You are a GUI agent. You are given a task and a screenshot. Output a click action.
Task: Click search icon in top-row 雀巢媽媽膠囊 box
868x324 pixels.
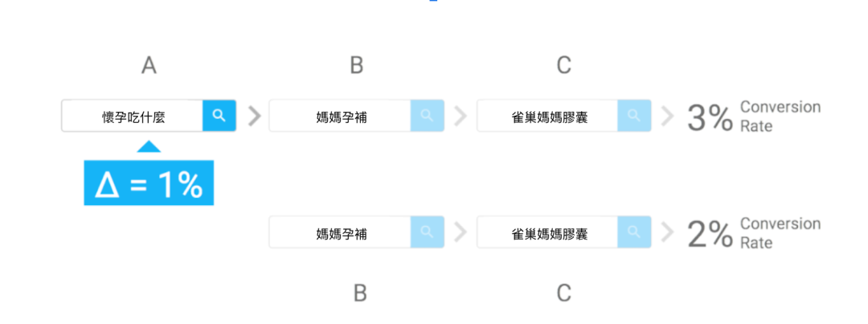634,117
